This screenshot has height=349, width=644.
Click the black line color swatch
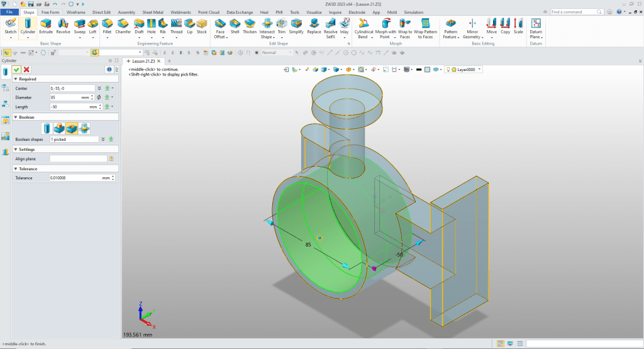pos(418,70)
